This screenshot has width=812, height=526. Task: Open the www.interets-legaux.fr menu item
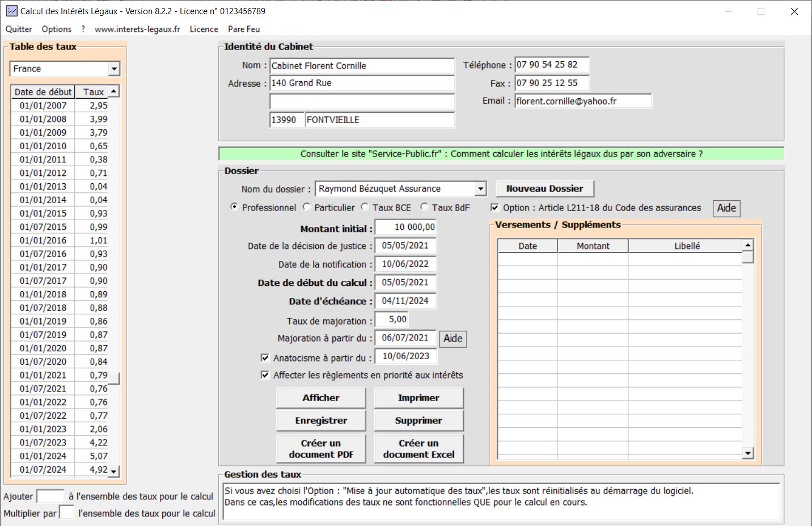tap(137, 29)
